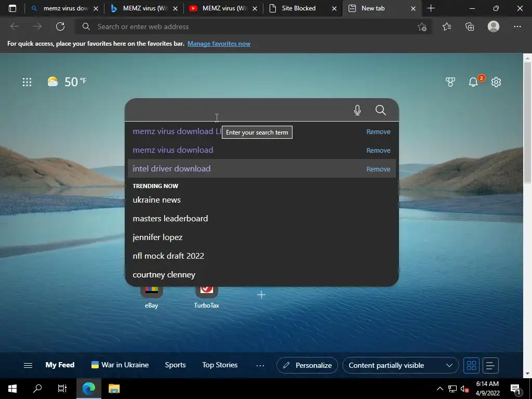Open the Top Stories feed section
532x399 pixels.
pyautogui.click(x=220, y=365)
